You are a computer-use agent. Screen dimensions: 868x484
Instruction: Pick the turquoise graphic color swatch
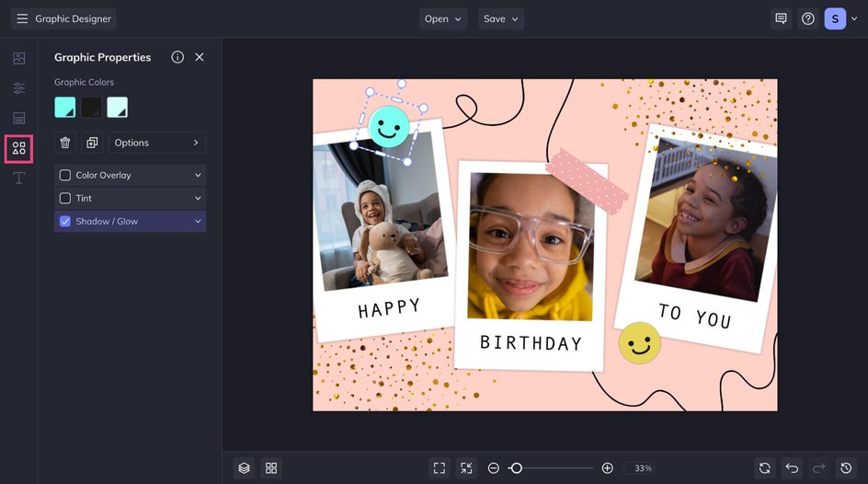pyautogui.click(x=64, y=107)
